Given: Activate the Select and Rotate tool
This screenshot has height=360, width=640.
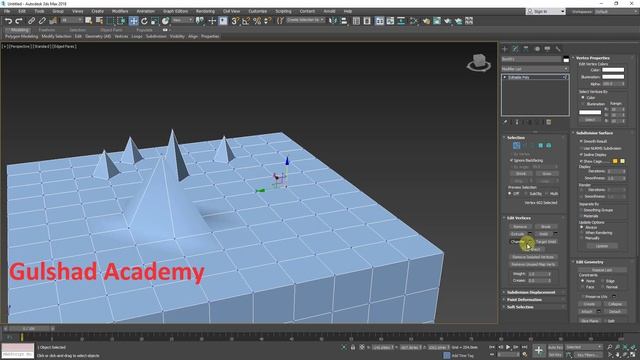Looking at the screenshot, I should (144, 21).
